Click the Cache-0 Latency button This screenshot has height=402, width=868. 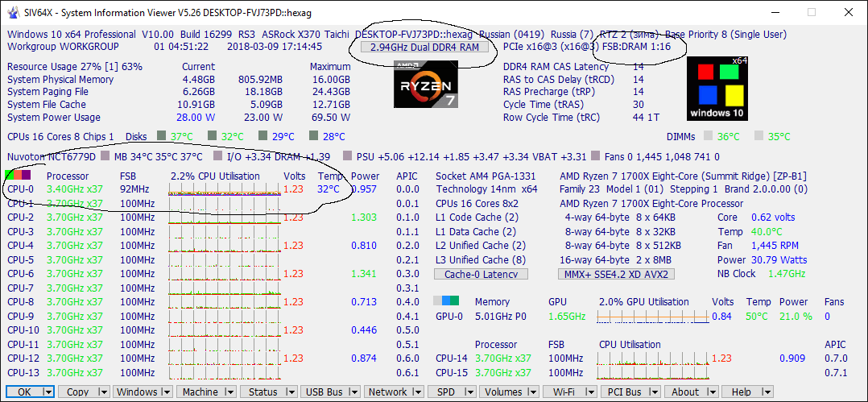coord(481,274)
